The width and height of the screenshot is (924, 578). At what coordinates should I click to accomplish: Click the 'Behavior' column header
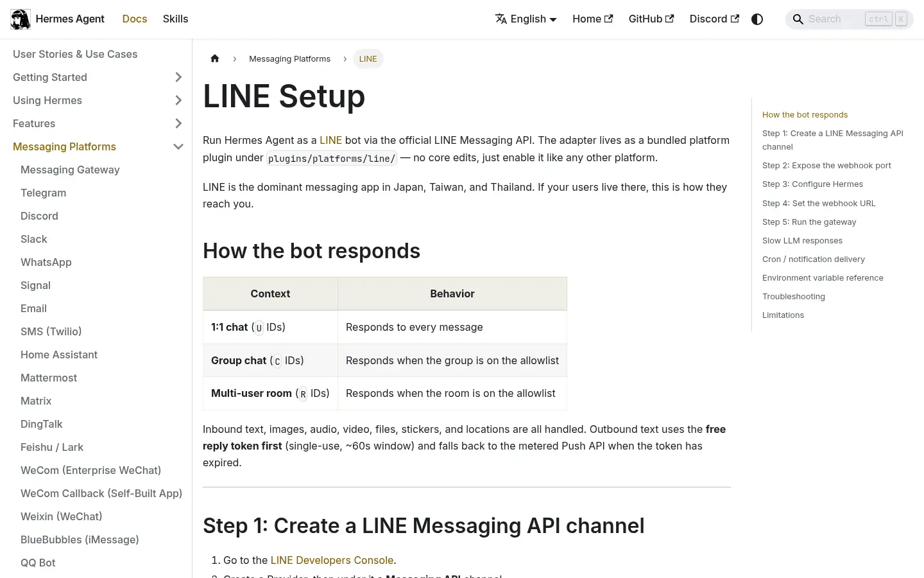[452, 293]
